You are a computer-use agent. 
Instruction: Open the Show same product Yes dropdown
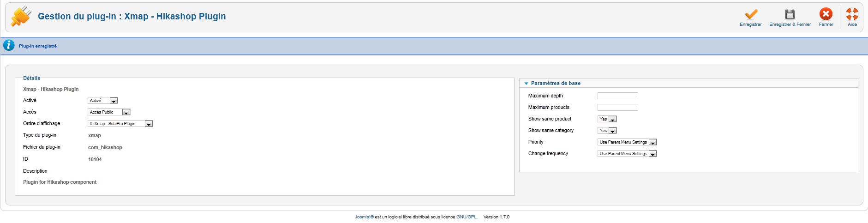click(x=607, y=119)
